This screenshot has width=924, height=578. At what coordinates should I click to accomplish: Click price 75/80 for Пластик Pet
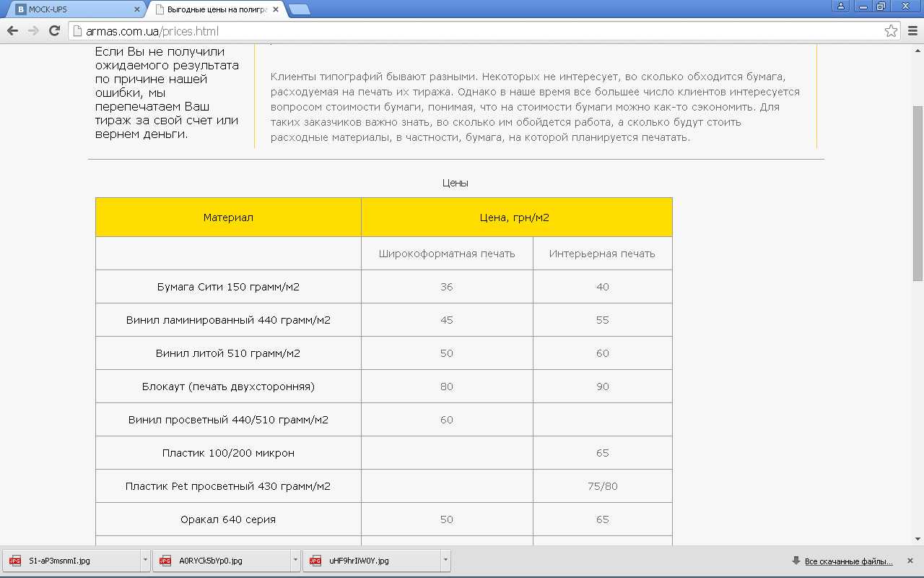[x=603, y=486]
